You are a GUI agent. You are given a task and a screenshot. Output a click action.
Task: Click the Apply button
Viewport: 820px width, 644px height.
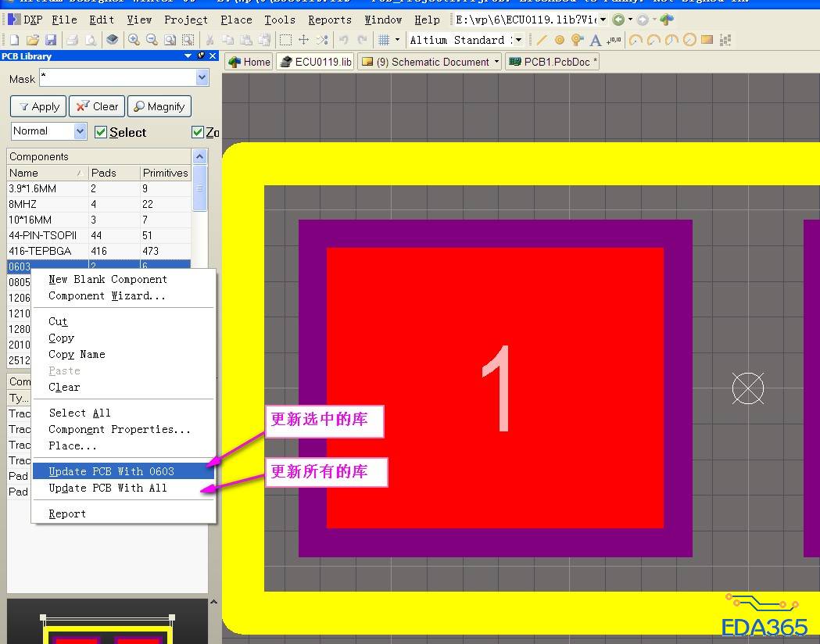[38, 106]
